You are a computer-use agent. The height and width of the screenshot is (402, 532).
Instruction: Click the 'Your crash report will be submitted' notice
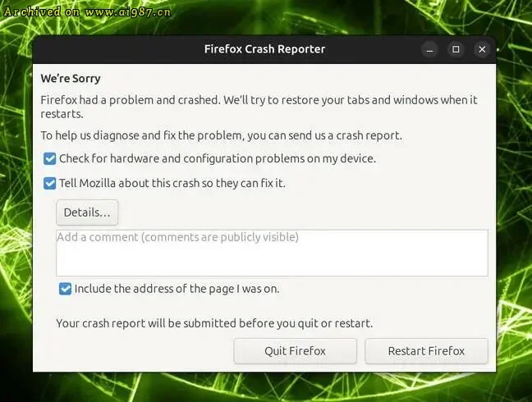pos(214,323)
